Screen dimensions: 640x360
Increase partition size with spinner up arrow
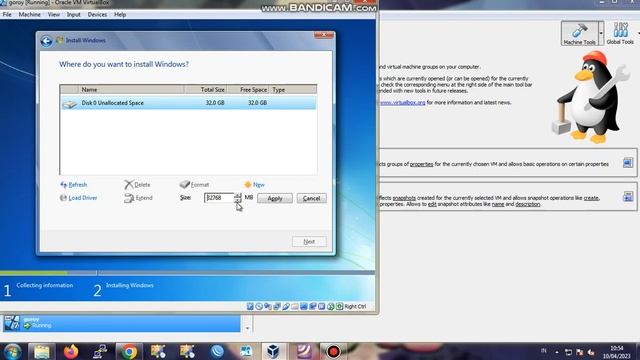tap(238, 196)
